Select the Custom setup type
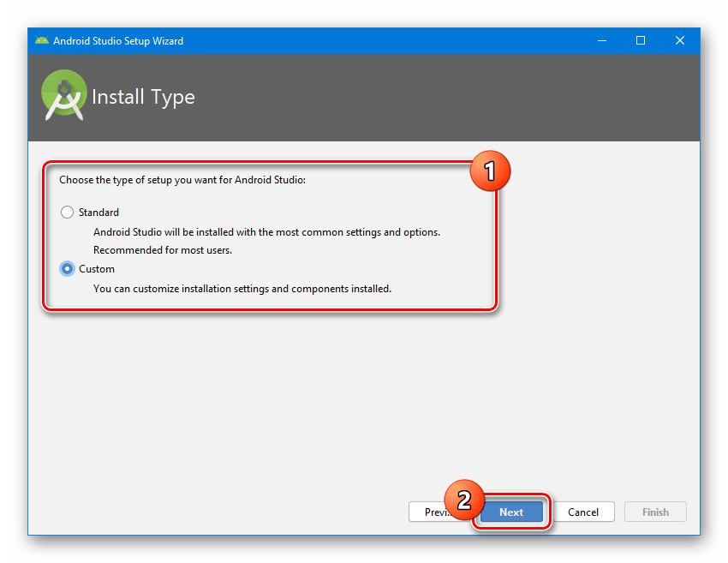Image resolution: width=728 pixels, height=563 pixels. [x=67, y=268]
